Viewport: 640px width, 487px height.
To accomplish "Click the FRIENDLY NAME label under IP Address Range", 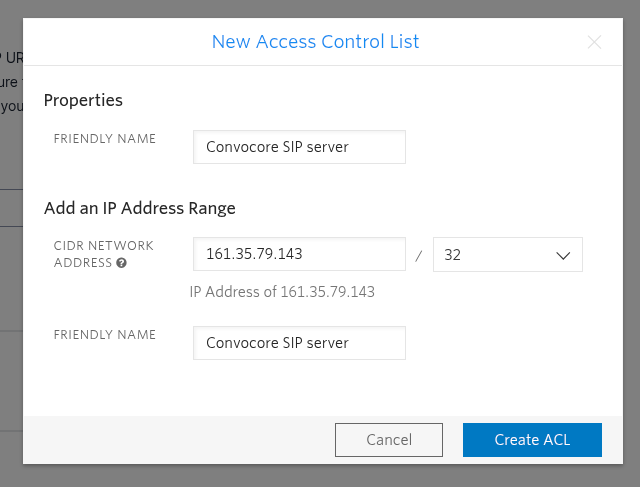I will point(105,335).
